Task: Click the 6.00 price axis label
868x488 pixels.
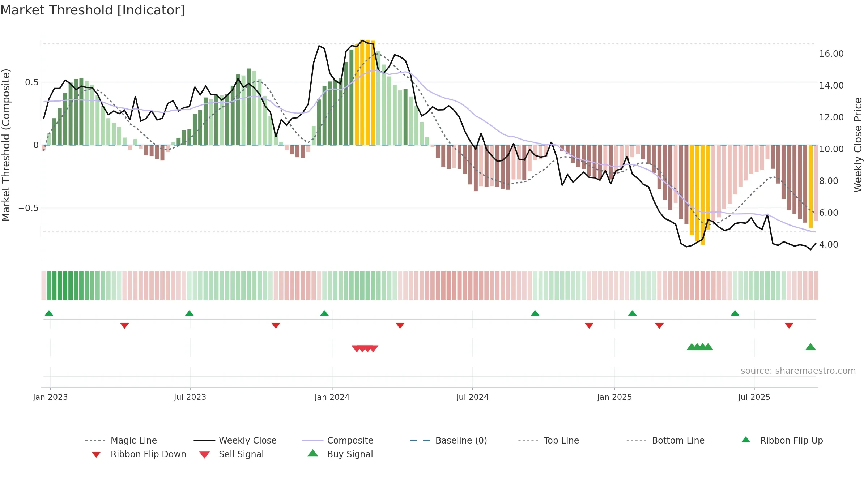Action: click(829, 213)
